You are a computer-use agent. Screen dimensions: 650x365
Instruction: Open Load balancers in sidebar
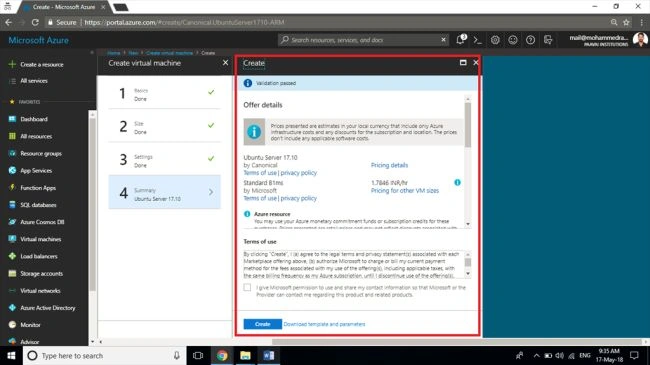pos(39,256)
